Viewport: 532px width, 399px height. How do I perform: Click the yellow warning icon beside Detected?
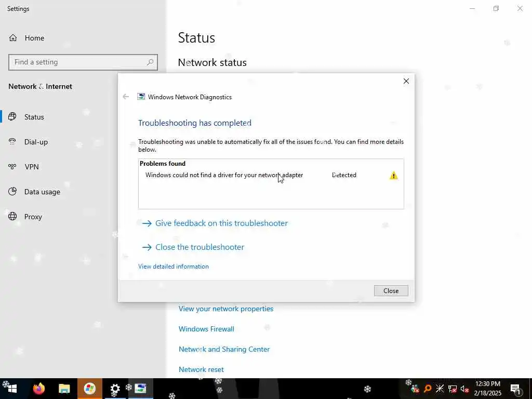(x=394, y=176)
